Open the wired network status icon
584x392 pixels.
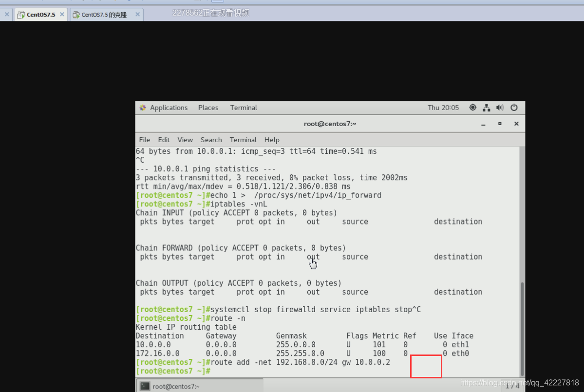click(x=487, y=108)
